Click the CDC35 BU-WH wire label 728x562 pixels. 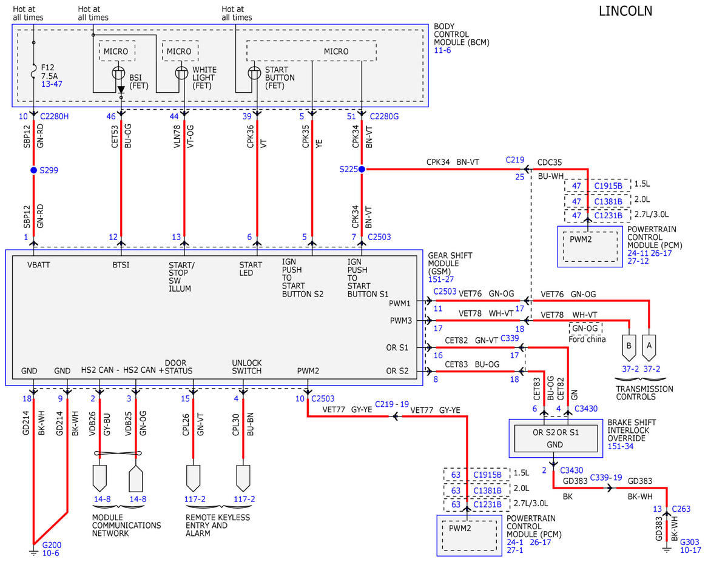click(x=550, y=169)
